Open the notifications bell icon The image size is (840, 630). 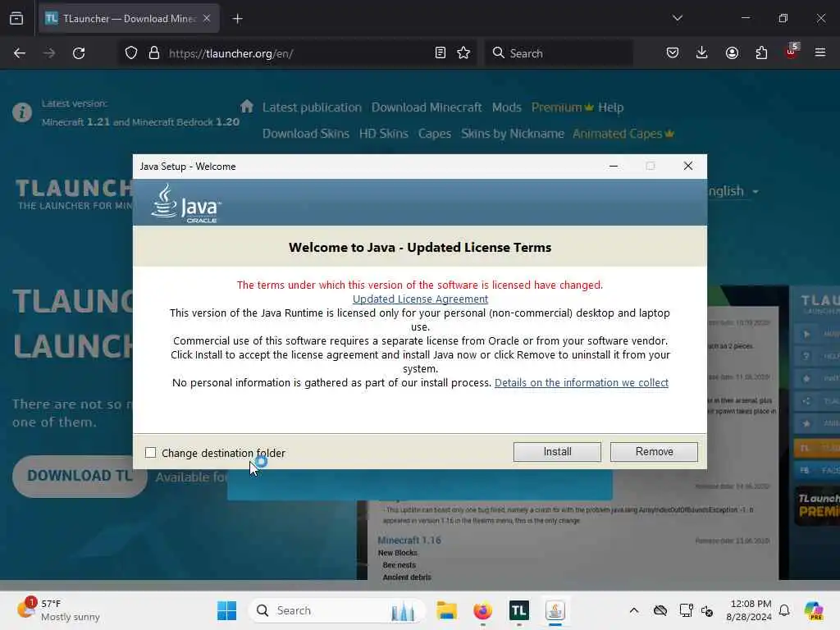784,610
